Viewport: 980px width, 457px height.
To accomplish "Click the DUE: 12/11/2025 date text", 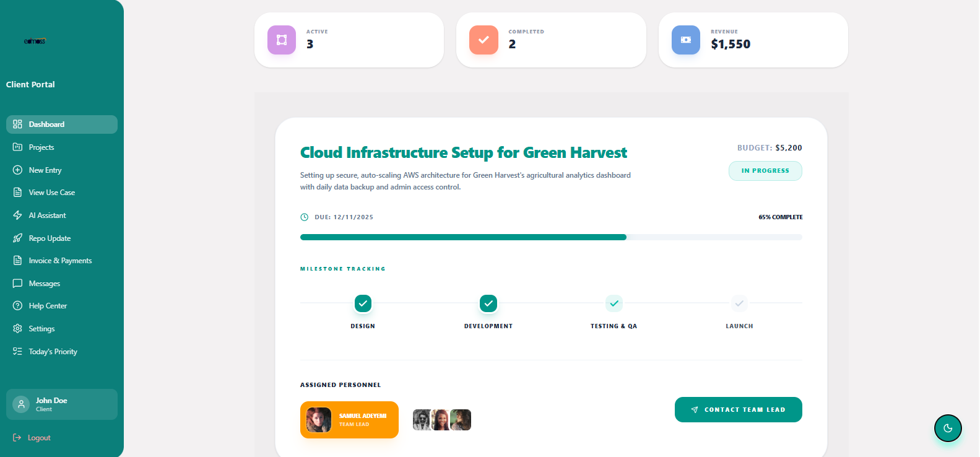I will pos(344,217).
